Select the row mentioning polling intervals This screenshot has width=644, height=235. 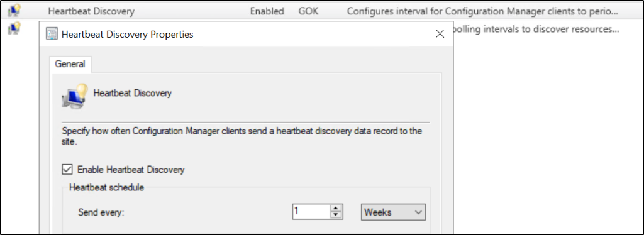[535, 30]
